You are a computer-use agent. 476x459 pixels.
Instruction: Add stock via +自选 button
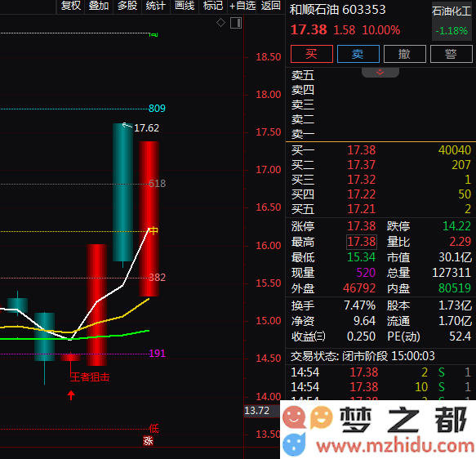click(x=242, y=6)
